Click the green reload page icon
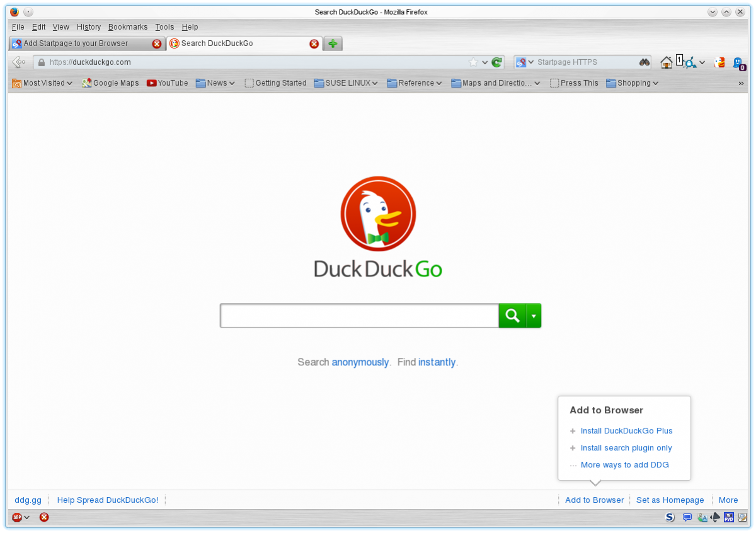756x533 pixels. click(497, 62)
